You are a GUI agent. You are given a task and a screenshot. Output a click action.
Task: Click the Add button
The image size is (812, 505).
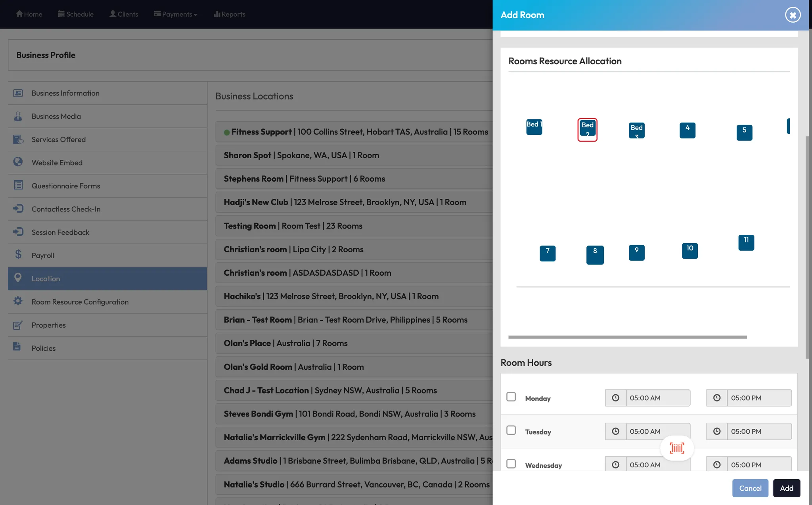tap(786, 488)
